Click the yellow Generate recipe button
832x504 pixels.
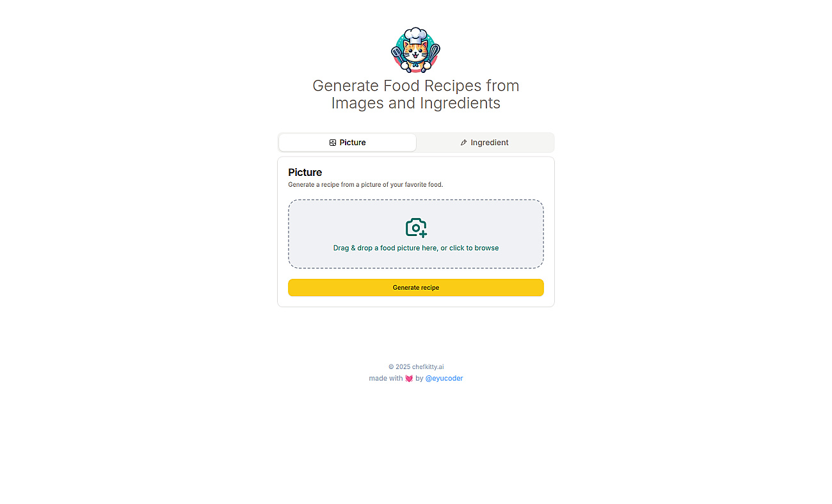pos(416,288)
